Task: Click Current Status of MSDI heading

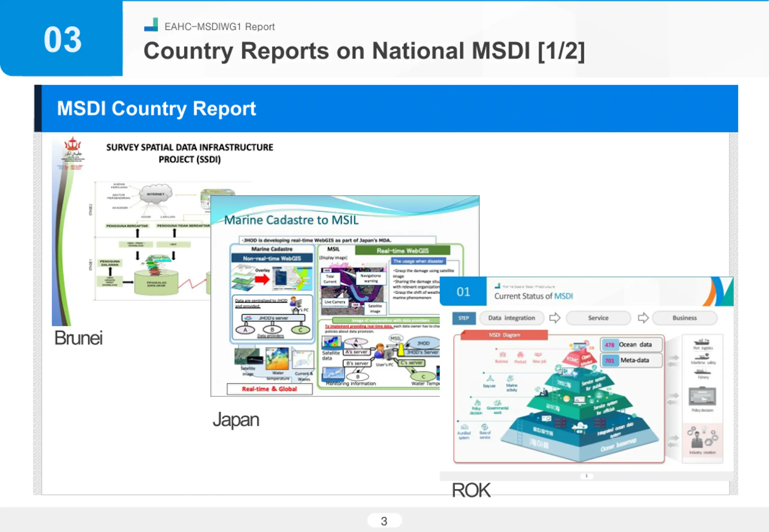Action: pos(533,296)
